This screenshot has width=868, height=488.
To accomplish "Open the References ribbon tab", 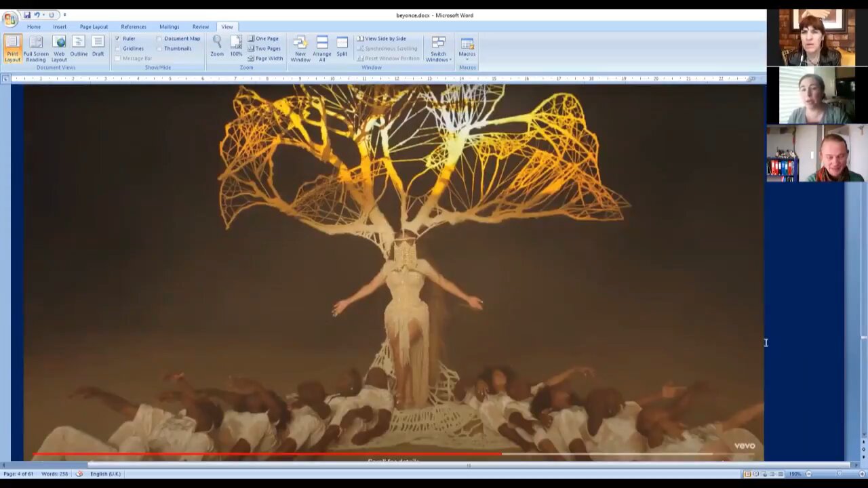I will [134, 26].
